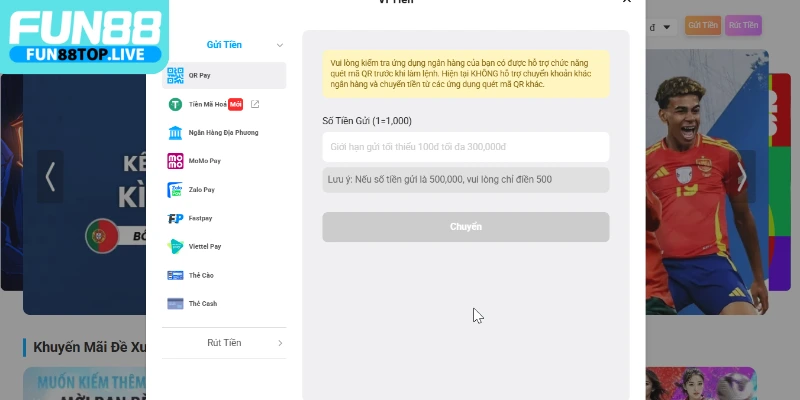Viewport: 800px width, 400px height.
Task: Click the Thẻ Cào card icon
Action: [x=176, y=276]
